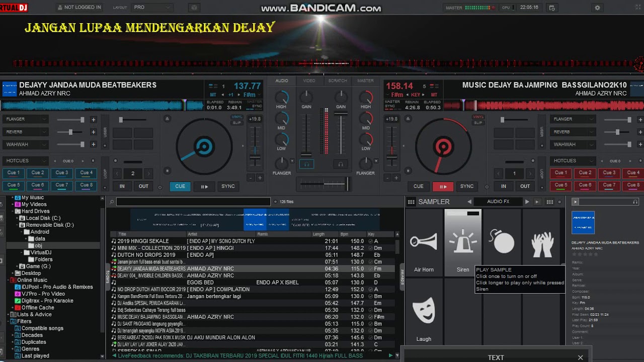Expand the Genres filter folder

(12, 349)
